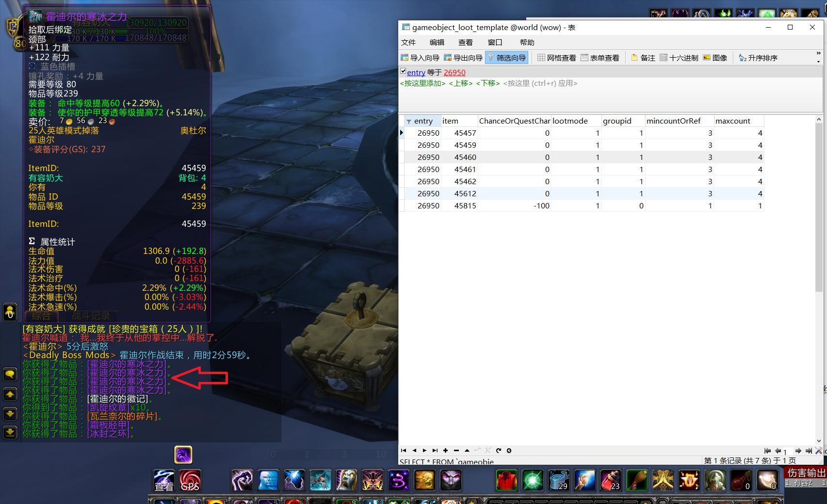This screenshot has width=827, height=504.
Task: Change the filter operator 等于
Action: pyautogui.click(x=435, y=73)
